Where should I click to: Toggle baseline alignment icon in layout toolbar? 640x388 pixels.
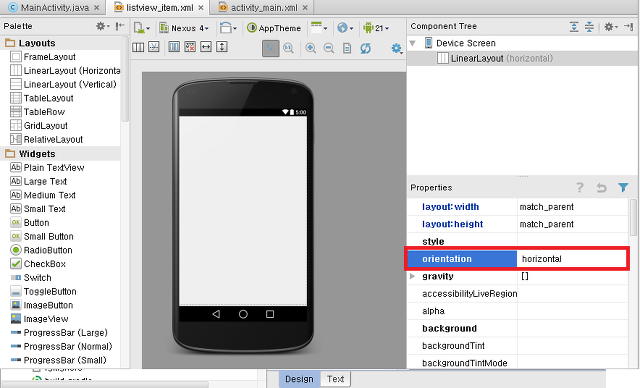pos(154,47)
